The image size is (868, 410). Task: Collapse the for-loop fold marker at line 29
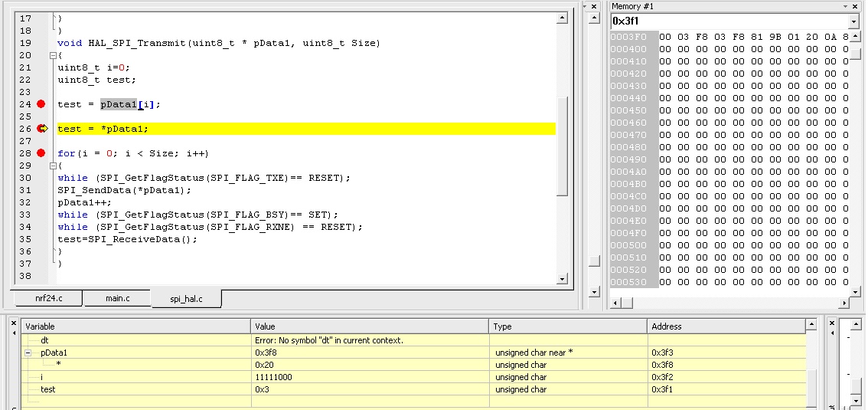[x=52, y=166]
